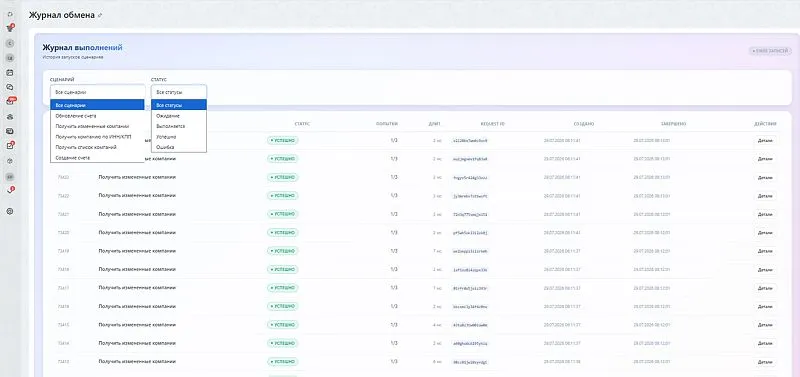This screenshot has height=377, width=800.
Task: Choose Выполняется status option
Action: point(179,126)
